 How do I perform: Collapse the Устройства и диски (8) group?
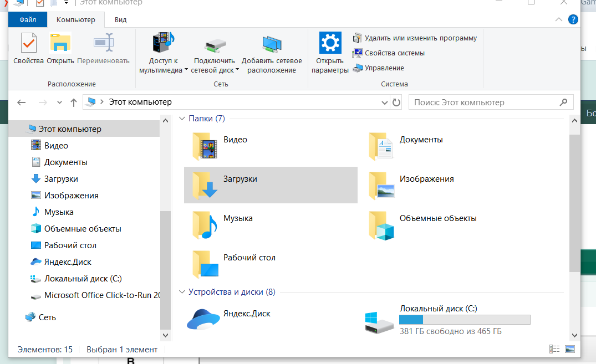182,292
